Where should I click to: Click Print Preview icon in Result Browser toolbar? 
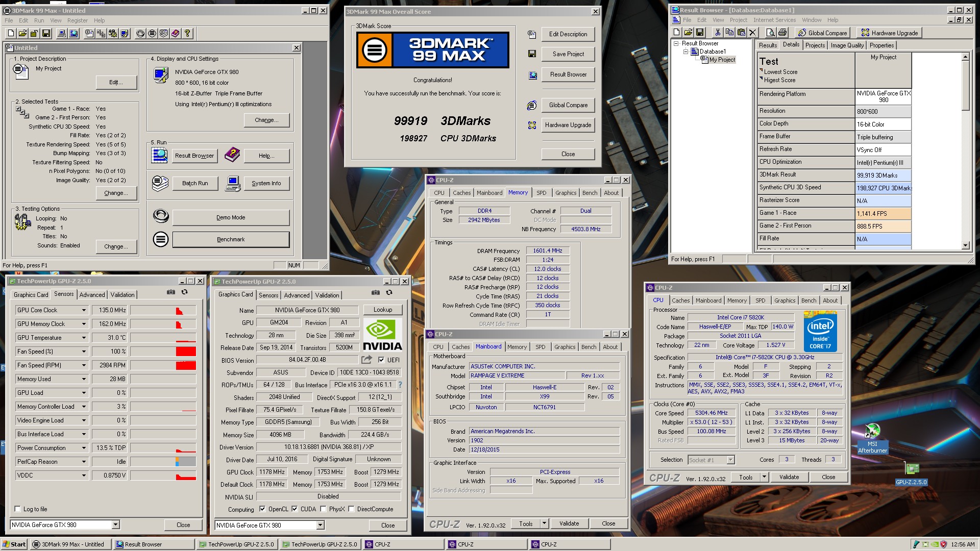[x=771, y=33]
